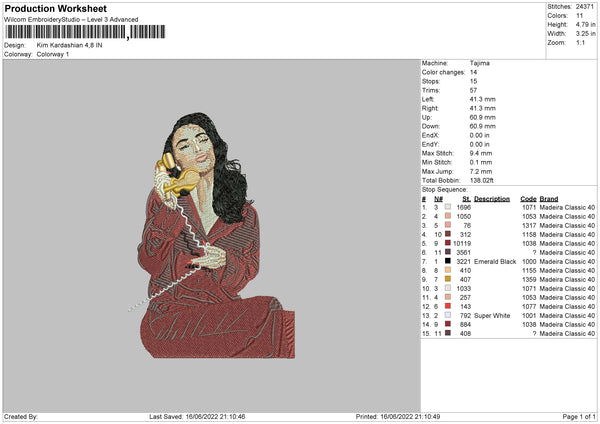
Task: Click 'Page 1 of 1' in the footer
Action: pyautogui.click(x=579, y=416)
